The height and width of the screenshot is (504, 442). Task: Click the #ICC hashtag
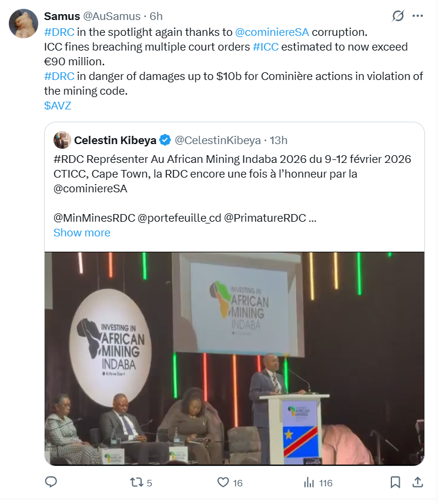(266, 46)
